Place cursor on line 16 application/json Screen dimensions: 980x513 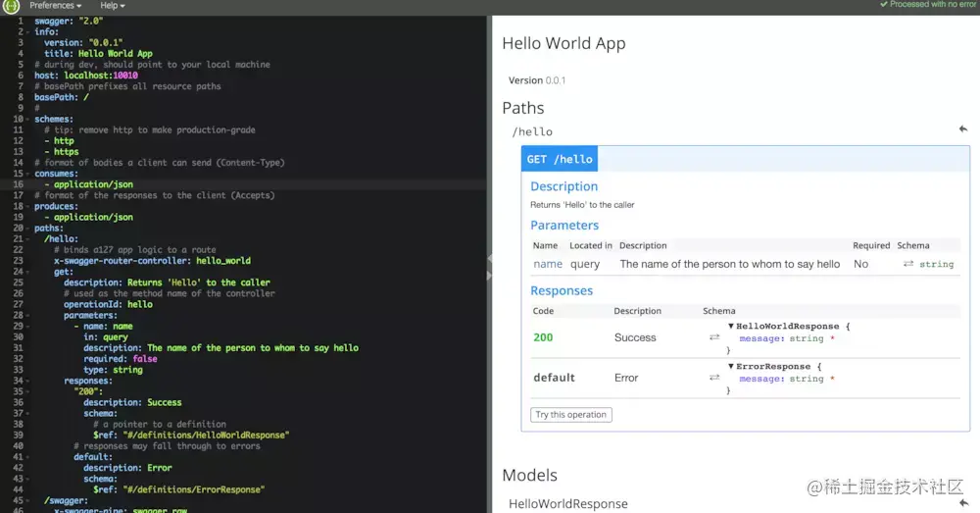point(93,184)
